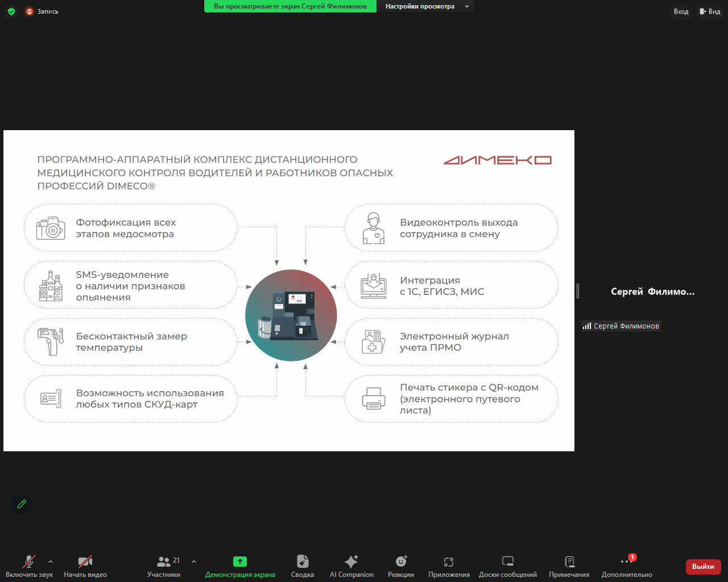728x582 pixels.
Task: Turn on camera with Начать видео
Action: (x=85, y=567)
